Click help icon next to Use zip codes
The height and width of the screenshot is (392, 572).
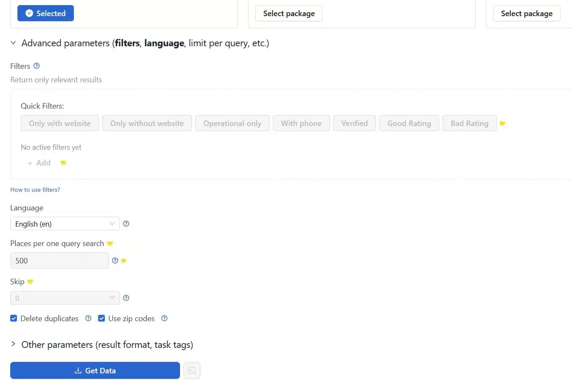click(x=164, y=318)
